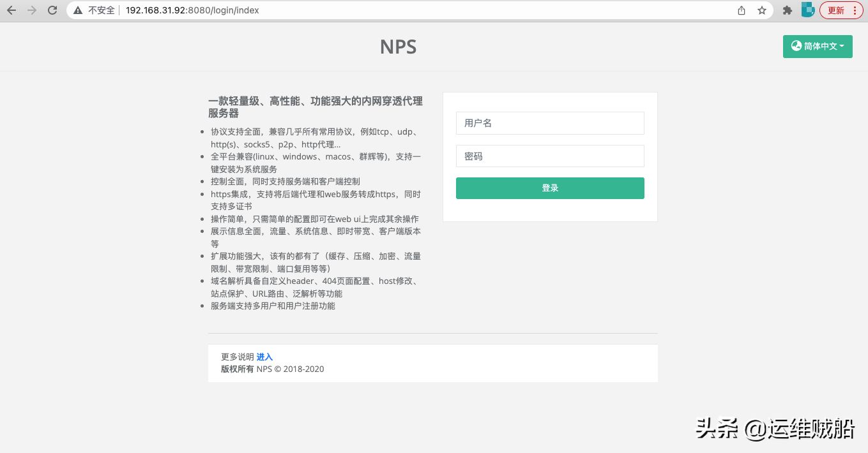The width and height of the screenshot is (868, 453).
Task: Click the bullet 服务端支持多用户和用户注册功能
Action: 273,306
